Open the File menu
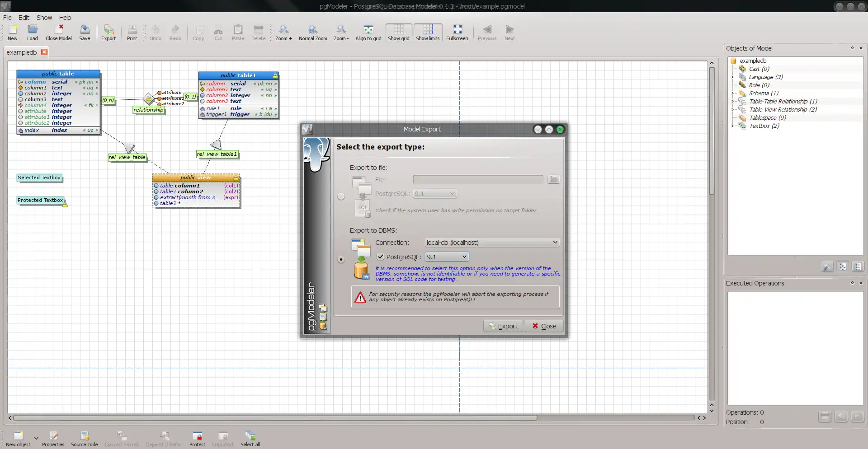 [7, 18]
